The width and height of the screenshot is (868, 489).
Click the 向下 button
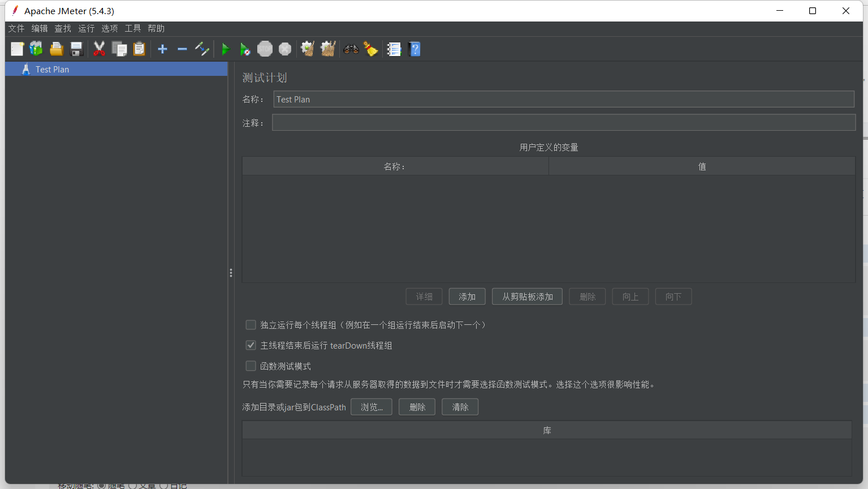click(673, 297)
